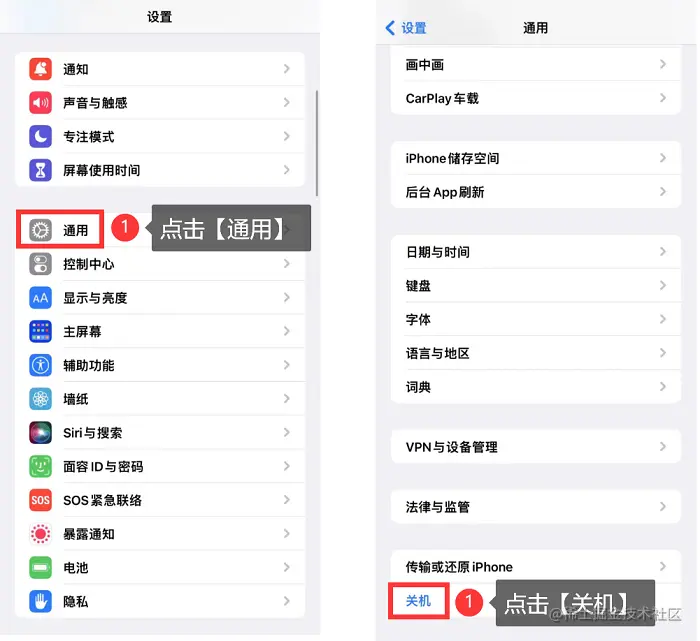Tap the green Battery icon
Image resolution: width=700 pixels, height=641 pixels.
(41, 567)
